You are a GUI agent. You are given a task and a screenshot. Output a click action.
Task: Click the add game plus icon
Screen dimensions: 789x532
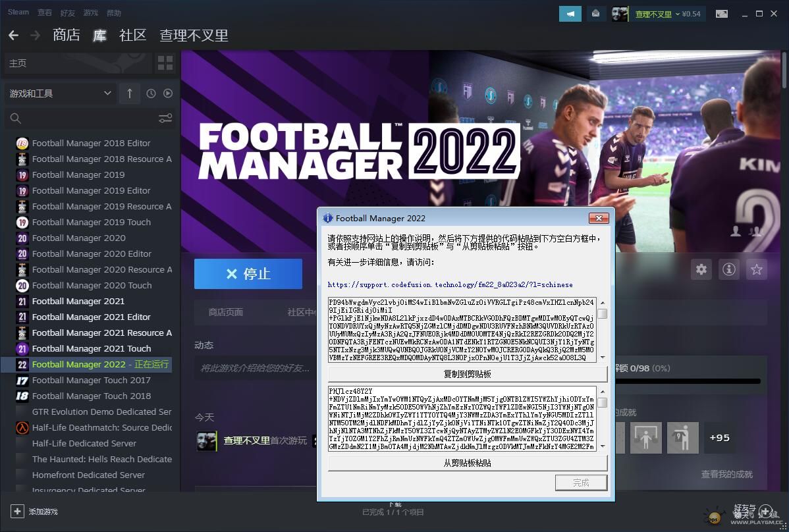(17, 512)
